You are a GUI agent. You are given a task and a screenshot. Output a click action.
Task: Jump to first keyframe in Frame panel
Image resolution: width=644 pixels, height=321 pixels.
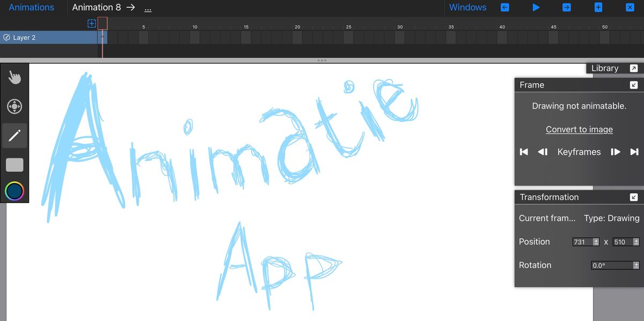click(x=523, y=152)
